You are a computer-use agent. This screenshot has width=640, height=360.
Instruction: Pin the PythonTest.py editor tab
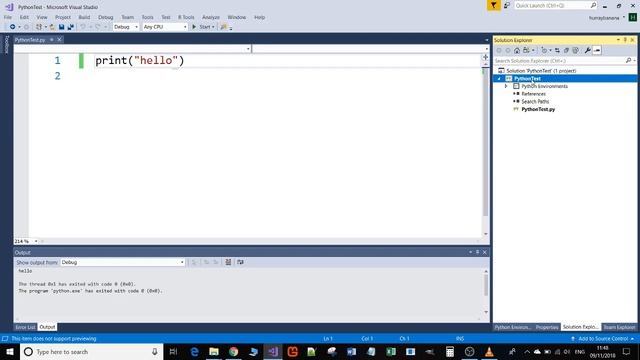pos(51,40)
